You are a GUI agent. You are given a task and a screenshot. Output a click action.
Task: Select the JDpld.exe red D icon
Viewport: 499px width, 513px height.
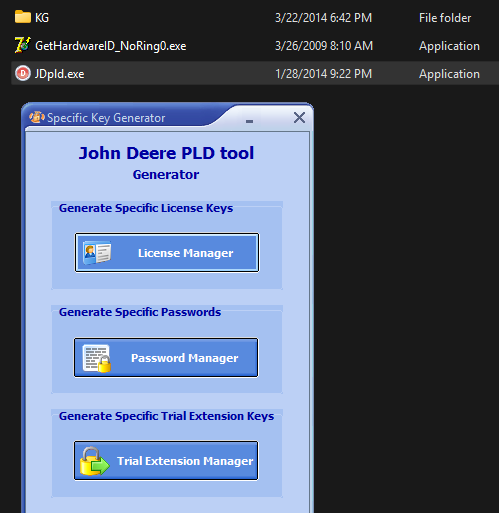pyautogui.click(x=23, y=73)
